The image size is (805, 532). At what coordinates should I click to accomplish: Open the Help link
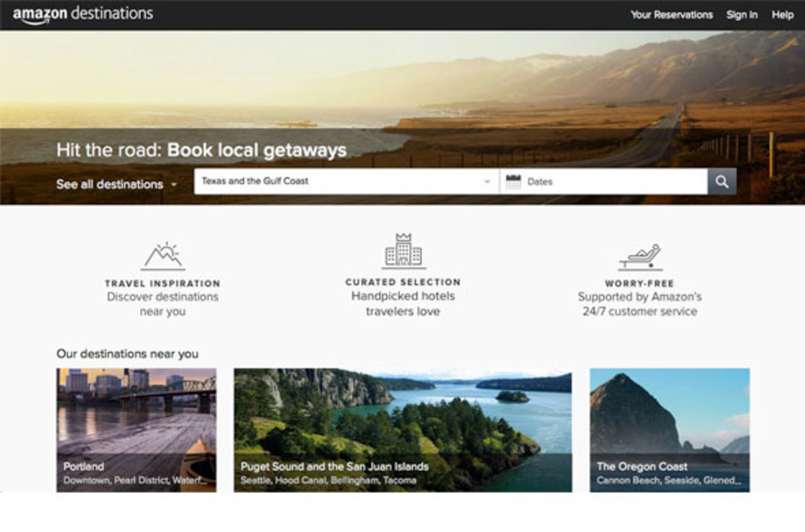click(782, 15)
